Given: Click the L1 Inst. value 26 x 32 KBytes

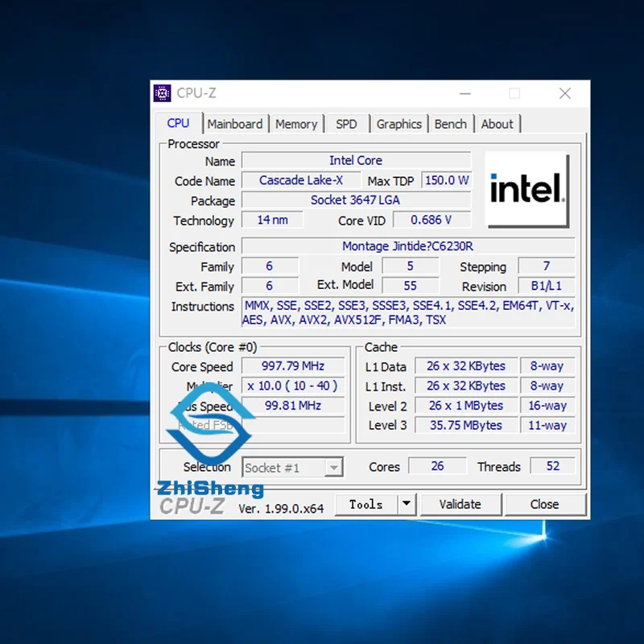Looking at the screenshot, I should [x=466, y=386].
